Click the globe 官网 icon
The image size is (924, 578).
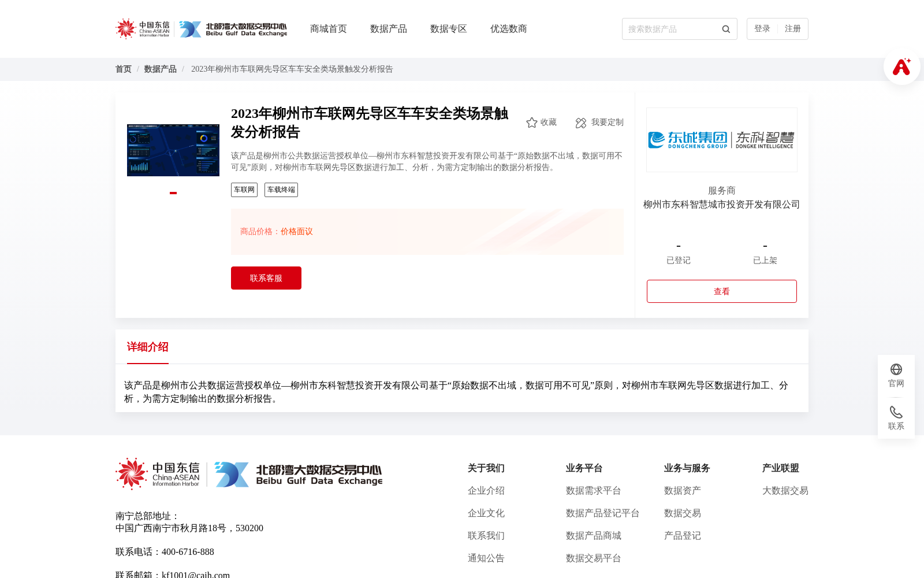(896, 369)
